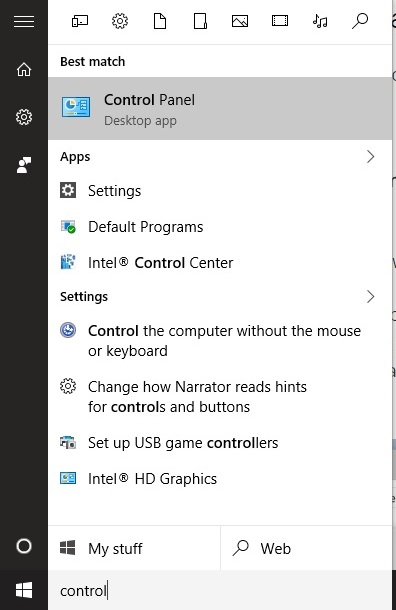Filter results by Apps icon
396x610 pixels.
[x=80, y=21]
